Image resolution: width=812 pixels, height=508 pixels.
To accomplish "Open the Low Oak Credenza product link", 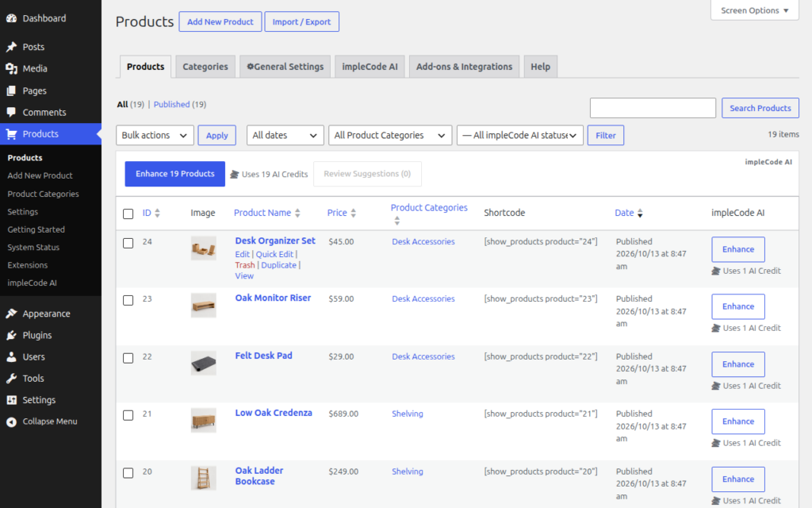I will 274,413.
